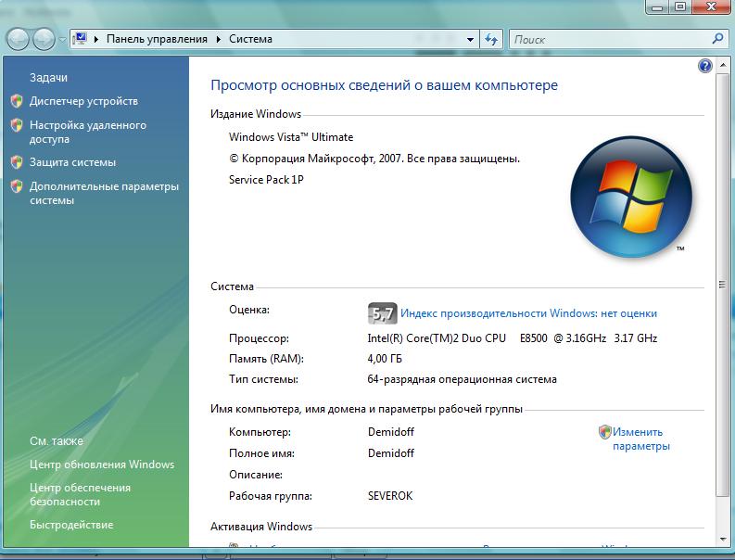Open Диспетчер устройств link
Screen dimensions: 735x560
(x=84, y=101)
